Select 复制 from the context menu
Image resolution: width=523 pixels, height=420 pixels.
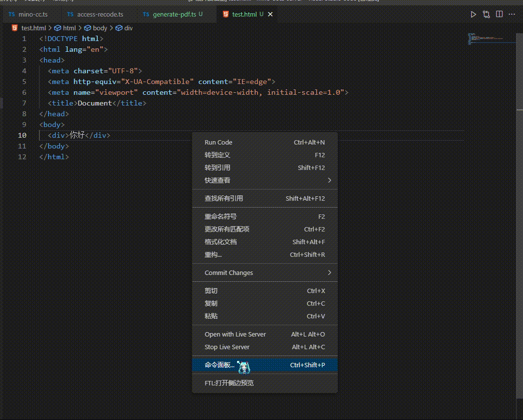click(x=211, y=303)
